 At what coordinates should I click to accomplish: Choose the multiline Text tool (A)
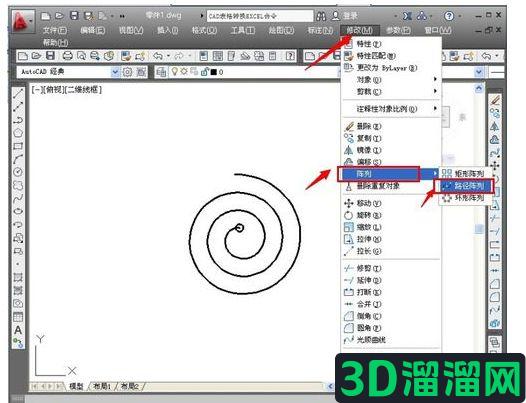point(18,330)
